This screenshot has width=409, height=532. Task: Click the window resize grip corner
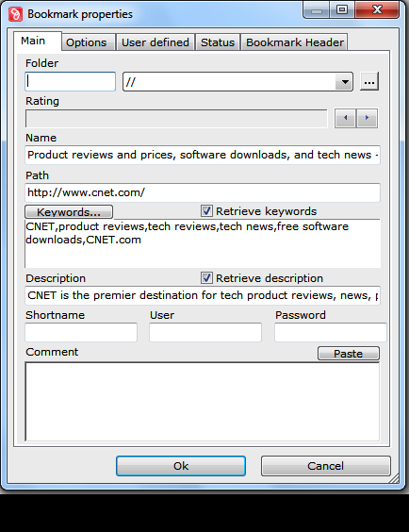click(395, 478)
